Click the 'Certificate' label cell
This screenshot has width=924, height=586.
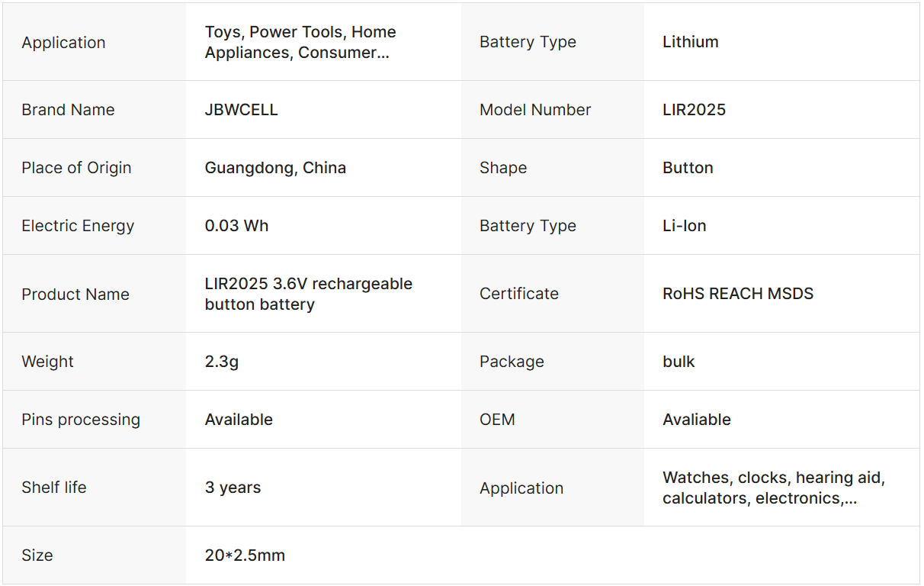pos(518,294)
